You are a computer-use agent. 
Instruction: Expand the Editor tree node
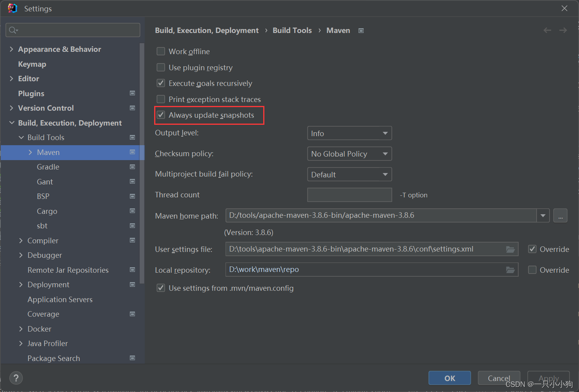pyautogui.click(x=11, y=78)
